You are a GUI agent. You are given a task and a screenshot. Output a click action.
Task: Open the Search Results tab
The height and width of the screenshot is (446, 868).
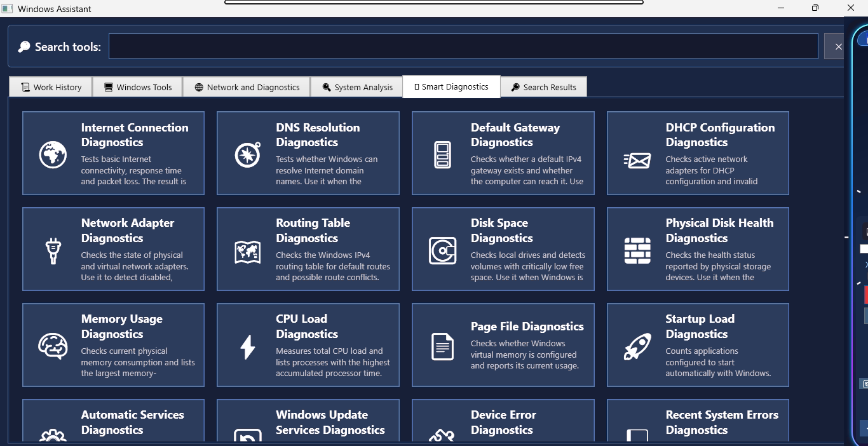[x=543, y=87]
